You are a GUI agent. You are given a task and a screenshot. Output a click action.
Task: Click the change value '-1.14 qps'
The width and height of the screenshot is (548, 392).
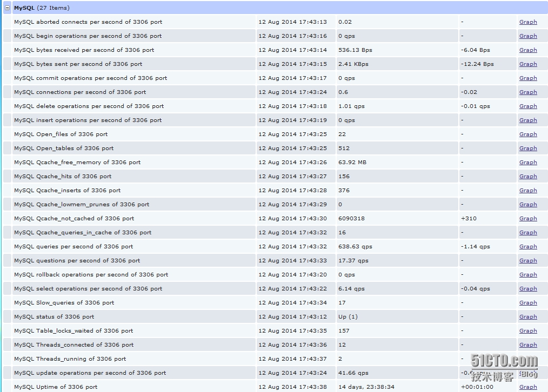[475, 246]
